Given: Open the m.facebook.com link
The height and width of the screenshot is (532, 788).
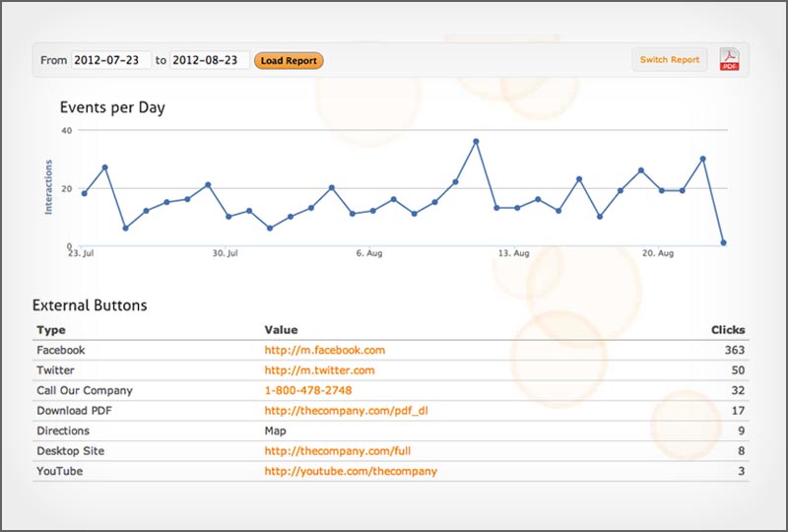Looking at the screenshot, I should (324, 350).
